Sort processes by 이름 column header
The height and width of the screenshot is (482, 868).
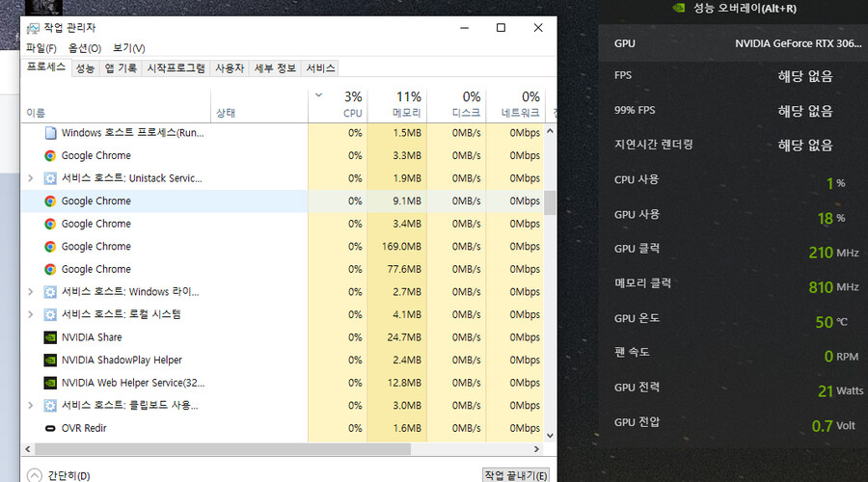pos(117,105)
